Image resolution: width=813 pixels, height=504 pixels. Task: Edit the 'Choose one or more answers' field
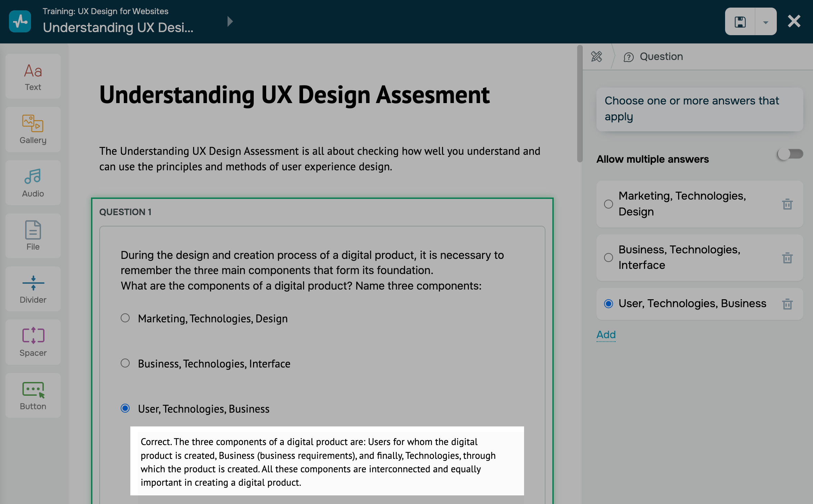(699, 109)
